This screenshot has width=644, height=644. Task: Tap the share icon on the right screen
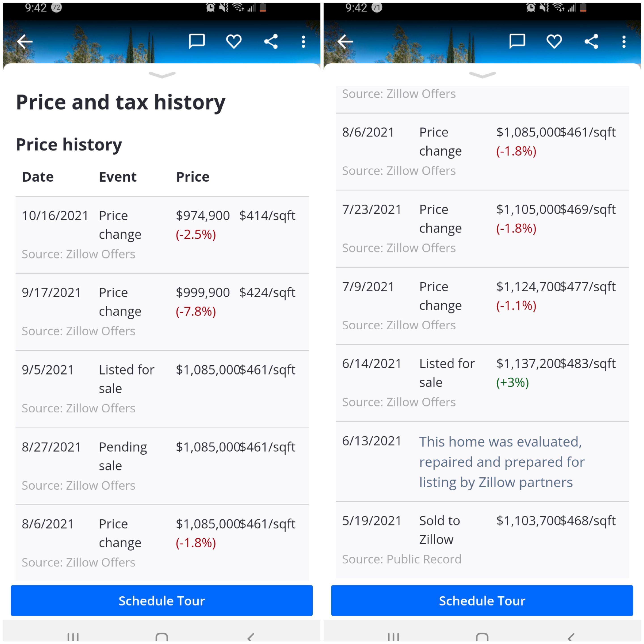point(592,41)
